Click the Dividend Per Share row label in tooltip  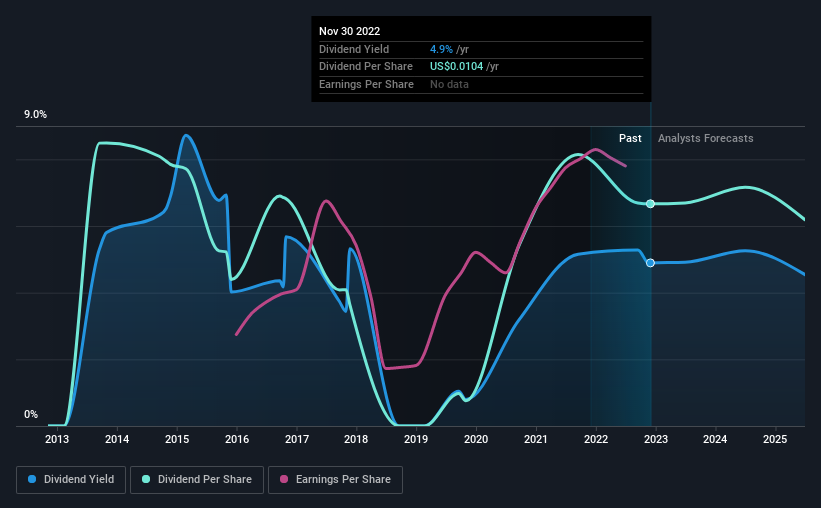[x=365, y=67]
